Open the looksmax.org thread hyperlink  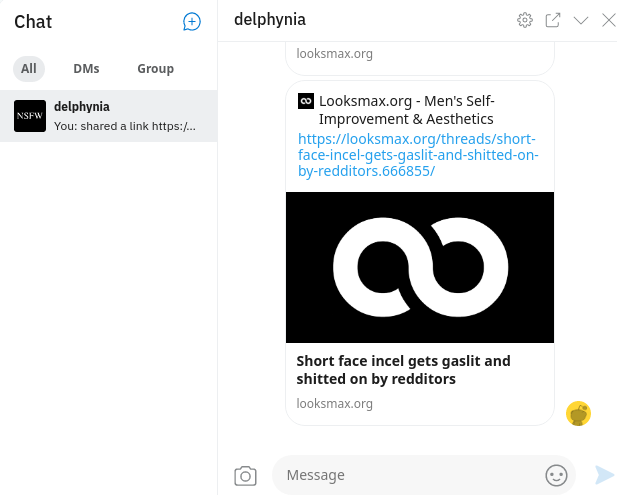click(417, 155)
